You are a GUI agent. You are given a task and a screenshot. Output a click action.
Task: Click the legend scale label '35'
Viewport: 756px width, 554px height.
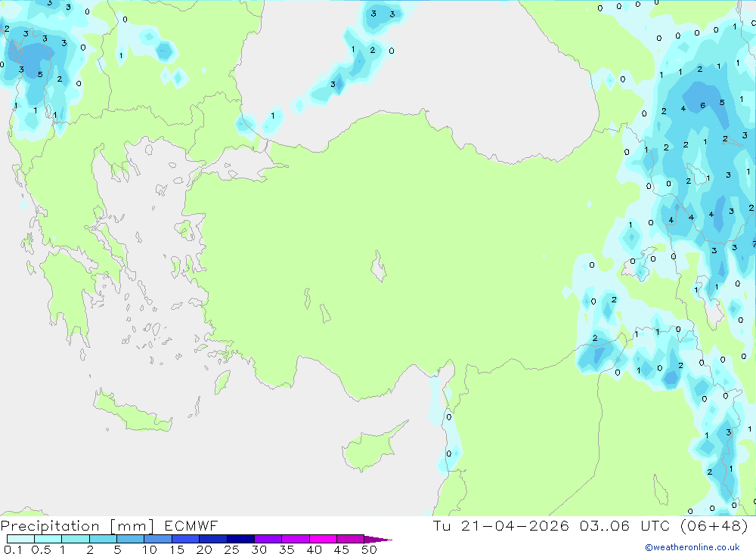pyautogui.click(x=287, y=549)
